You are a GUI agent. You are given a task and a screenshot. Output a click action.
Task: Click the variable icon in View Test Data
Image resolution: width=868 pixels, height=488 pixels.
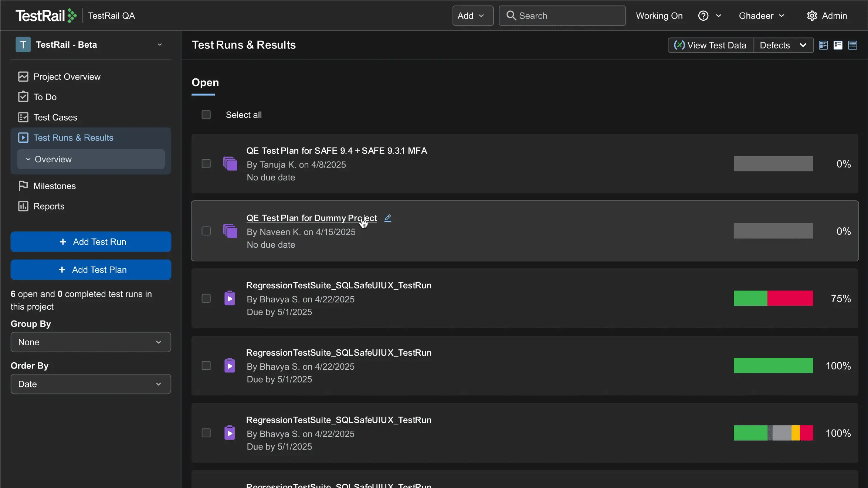click(679, 45)
